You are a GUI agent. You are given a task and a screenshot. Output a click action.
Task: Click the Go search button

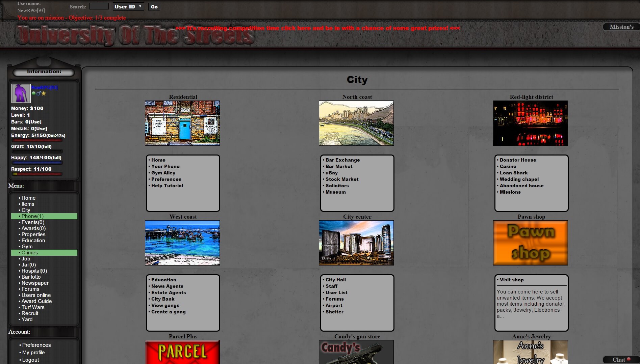coord(154,7)
